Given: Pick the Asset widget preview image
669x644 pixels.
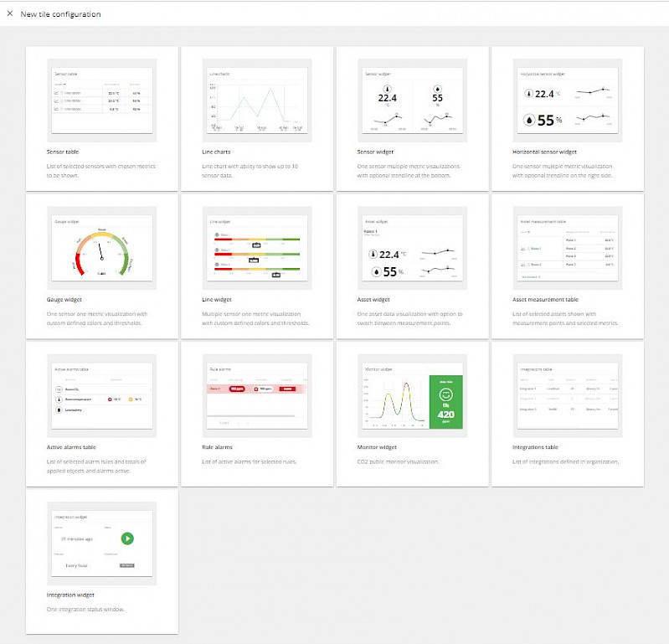Looking at the screenshot, I should (x=413, y=248).
